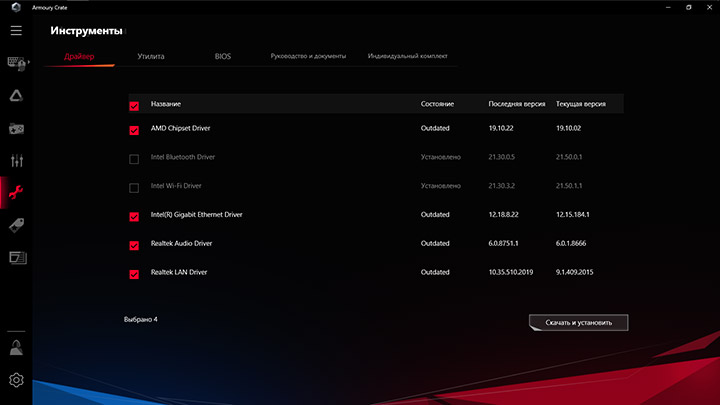720x405 pixels.
Task: Click the Armoury Crate logo icon
Action: (x=16, y=7)
